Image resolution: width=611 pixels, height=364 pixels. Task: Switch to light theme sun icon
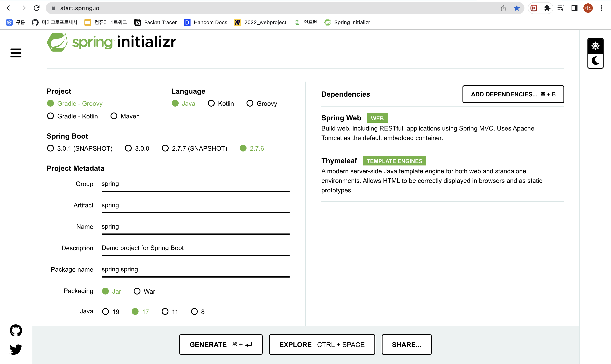(595, 46)
